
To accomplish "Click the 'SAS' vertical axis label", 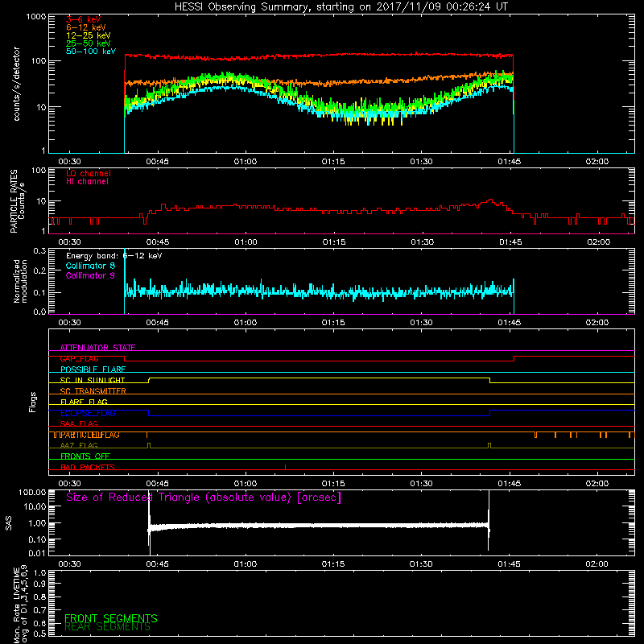I will tap(9, 523).
